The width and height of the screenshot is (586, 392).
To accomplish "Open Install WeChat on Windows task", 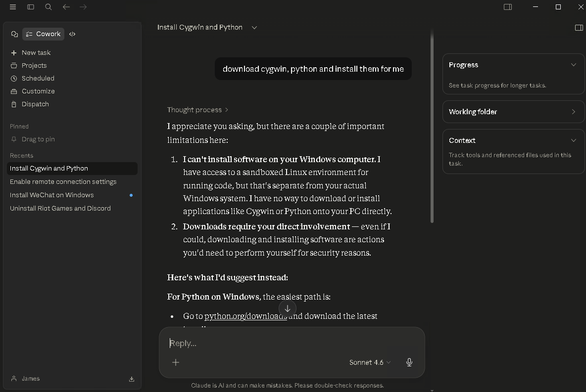I will pos(52,195).
